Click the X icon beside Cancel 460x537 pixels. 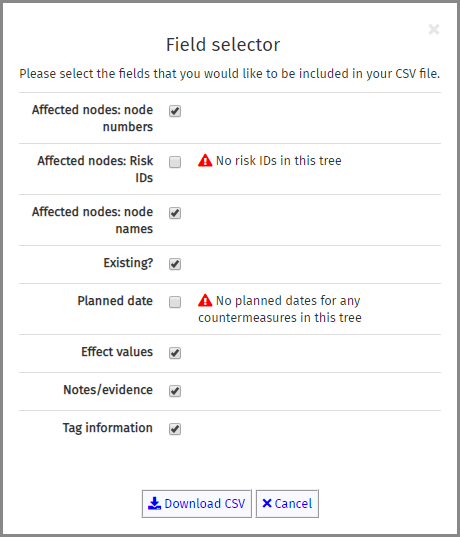[267, 503]
